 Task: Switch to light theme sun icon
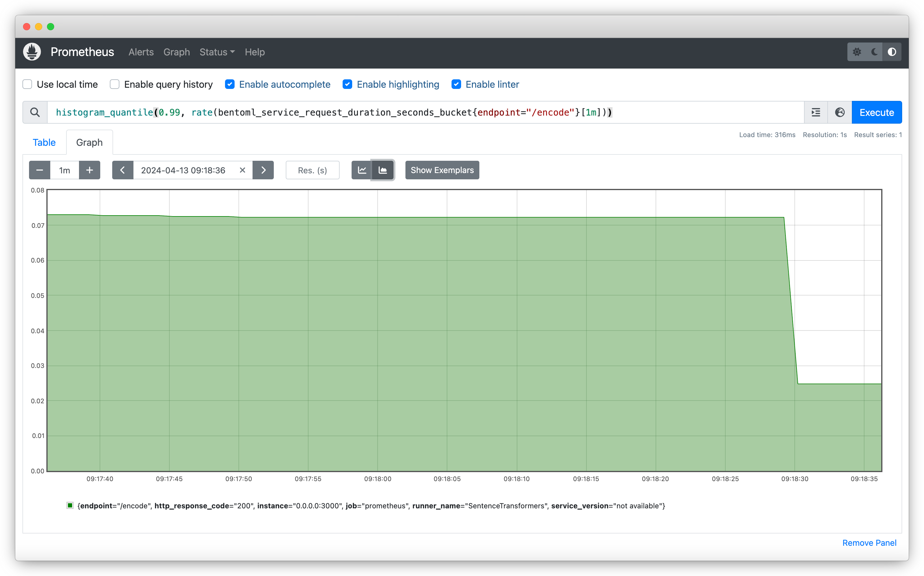click(857, 52)
